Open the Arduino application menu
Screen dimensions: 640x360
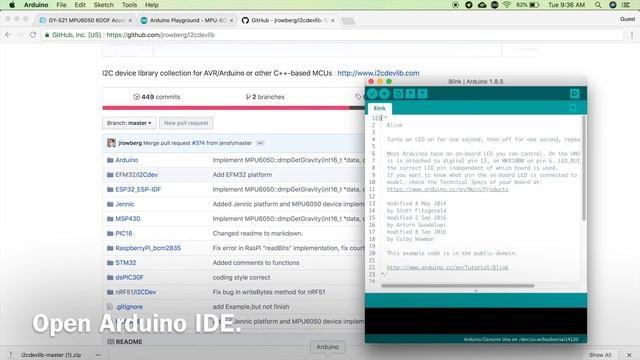pyautogui.click(x=36, y=5)
